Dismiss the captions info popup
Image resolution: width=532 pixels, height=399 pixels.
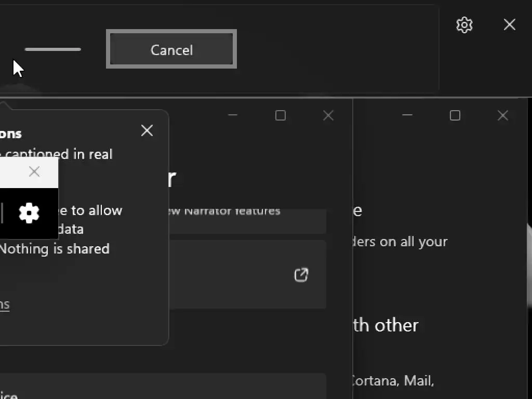147,130
